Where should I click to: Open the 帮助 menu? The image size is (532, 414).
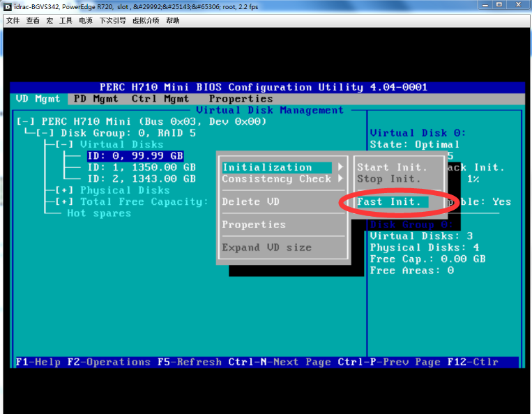coord(173,21)
